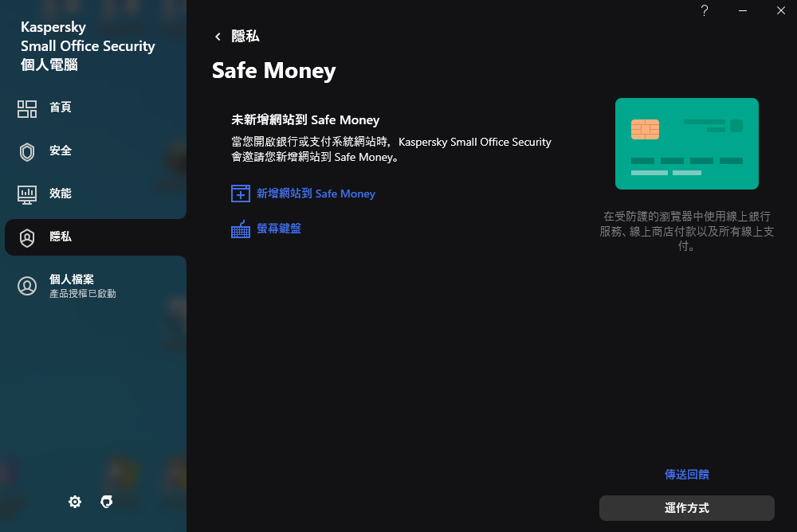Select the 隱私 privacy section
Screen dimensions: 797x532
[x=96, y=237]
